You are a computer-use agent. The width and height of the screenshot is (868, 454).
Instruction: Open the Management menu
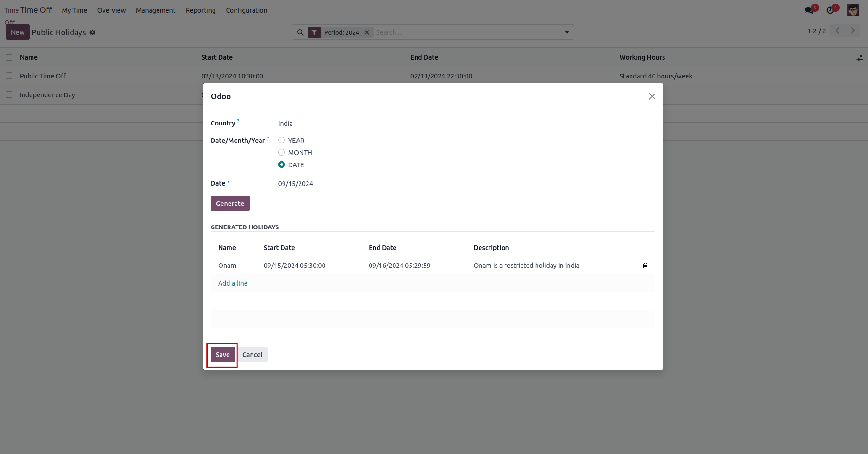click(x=156, y=10)
